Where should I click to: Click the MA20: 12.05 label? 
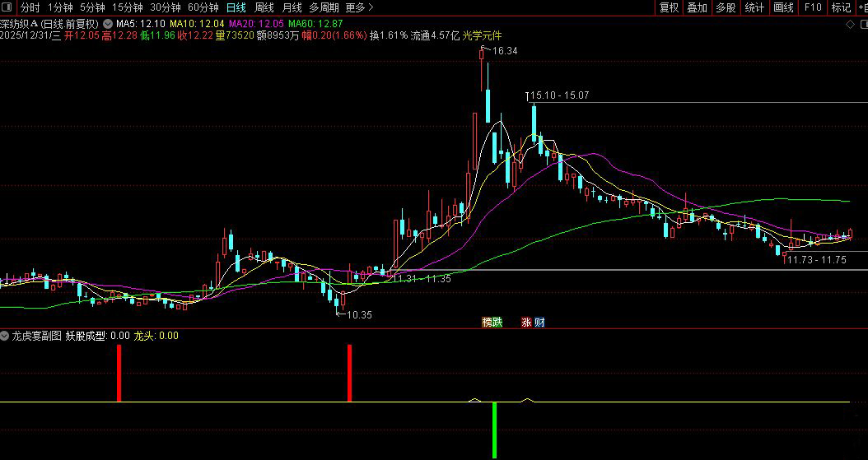[256, 24]
